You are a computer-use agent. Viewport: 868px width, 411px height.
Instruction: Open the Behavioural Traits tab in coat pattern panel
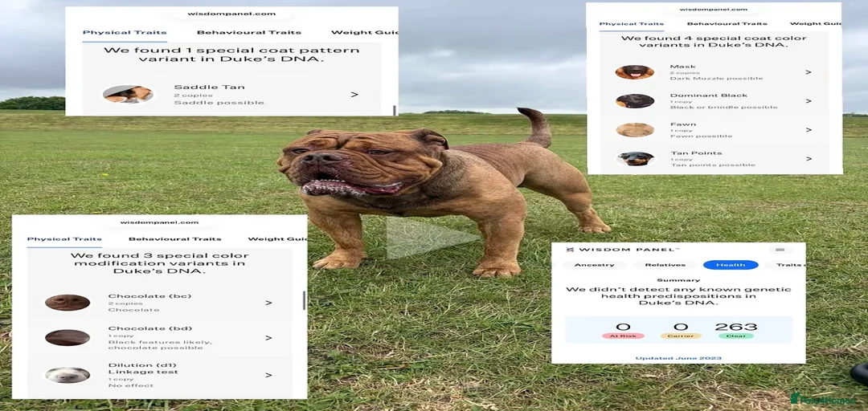(x=249, y=32)
